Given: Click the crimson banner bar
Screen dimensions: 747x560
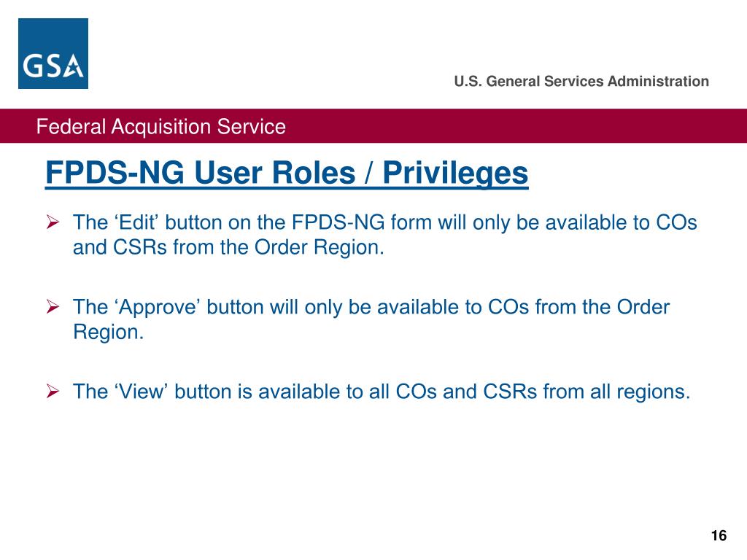Looking at the screenshot, I should (373, 125).
